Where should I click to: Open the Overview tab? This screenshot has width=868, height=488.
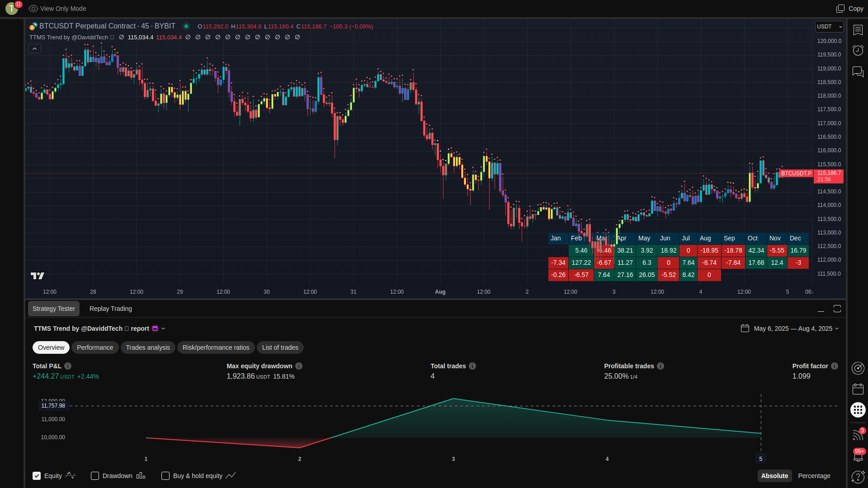(x=51, y=347)
